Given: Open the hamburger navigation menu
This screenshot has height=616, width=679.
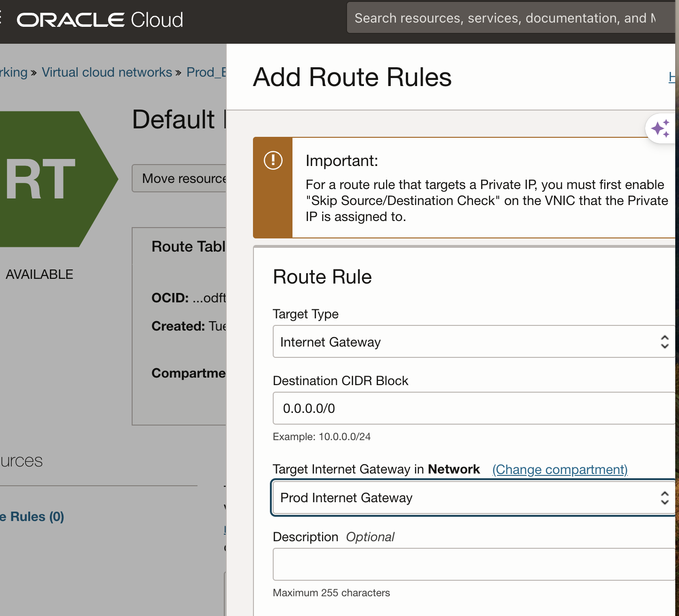Looking at the screenshot, I should point(1,19).
